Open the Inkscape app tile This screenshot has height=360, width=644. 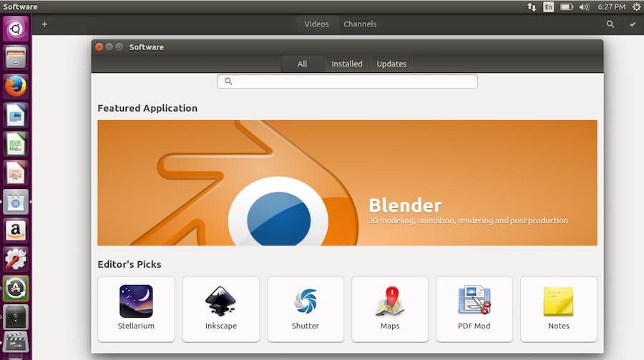(x=220, y=308)
